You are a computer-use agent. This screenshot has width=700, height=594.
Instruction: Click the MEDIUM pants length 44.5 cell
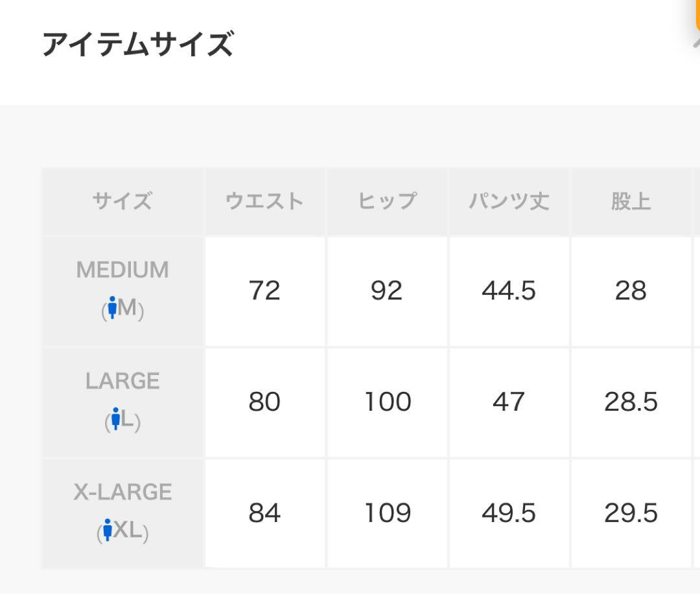coord(509,291)
